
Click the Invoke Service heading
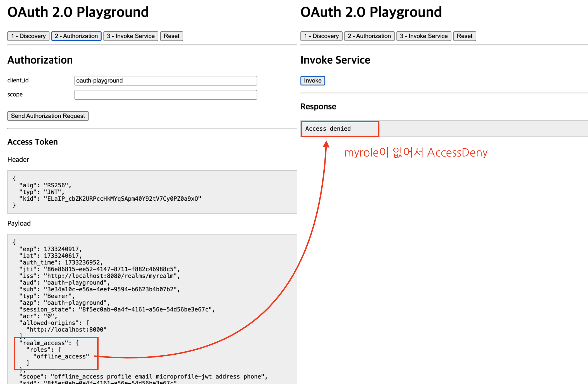click(x=335, y=60)
